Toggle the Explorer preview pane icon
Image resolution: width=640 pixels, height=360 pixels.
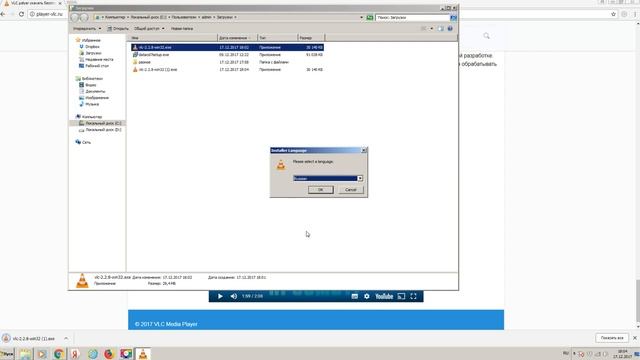click(x=440, y=29)
